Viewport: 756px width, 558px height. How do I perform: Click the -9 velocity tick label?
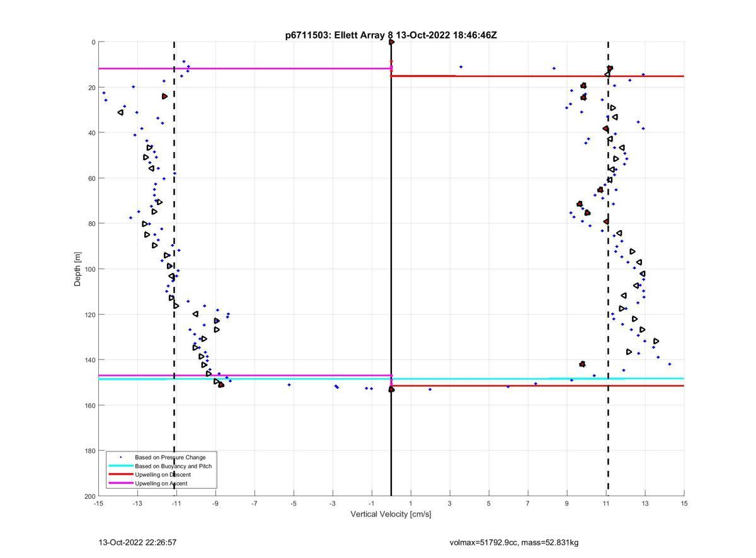(x=215, y=504)
